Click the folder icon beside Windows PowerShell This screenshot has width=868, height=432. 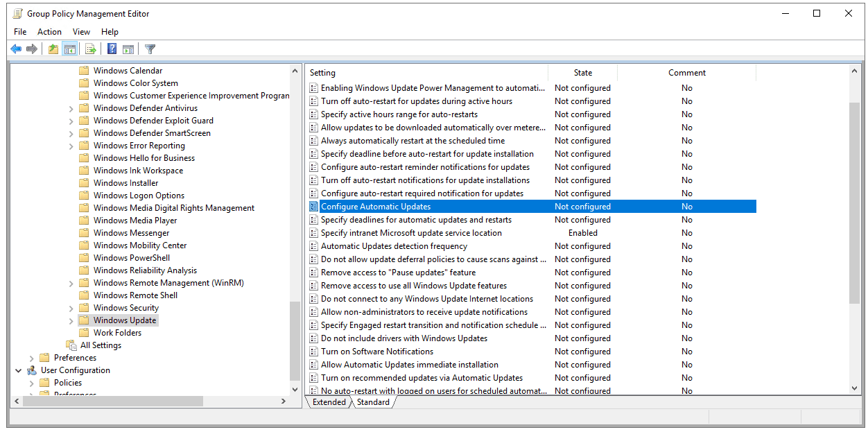(84, 258)
